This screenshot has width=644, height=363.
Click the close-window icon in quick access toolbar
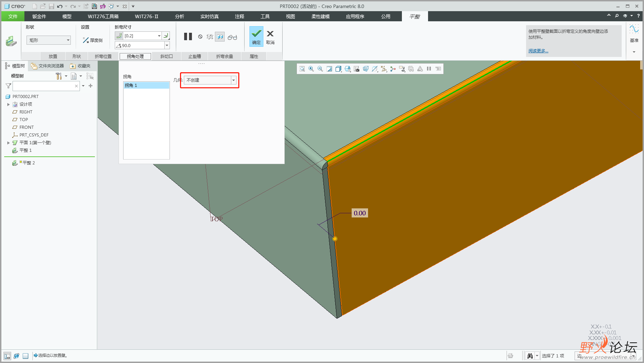coord(125,6)
